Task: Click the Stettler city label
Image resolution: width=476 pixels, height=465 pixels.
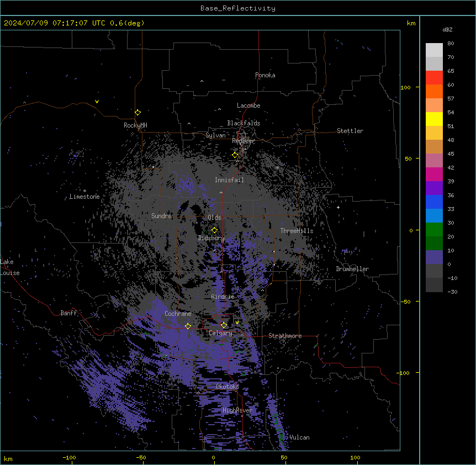Action: [x=350, y=131]
